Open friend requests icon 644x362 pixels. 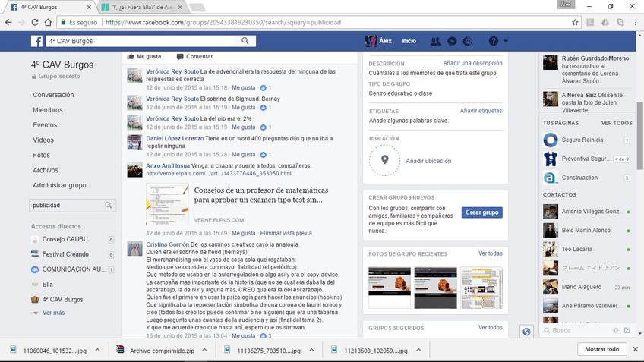coord(435,41)
